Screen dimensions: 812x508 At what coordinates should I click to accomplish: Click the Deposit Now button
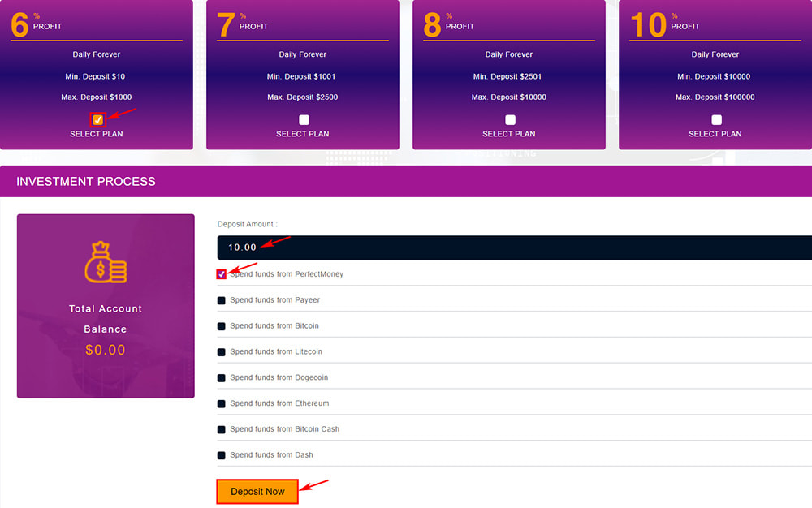(257, 492)
